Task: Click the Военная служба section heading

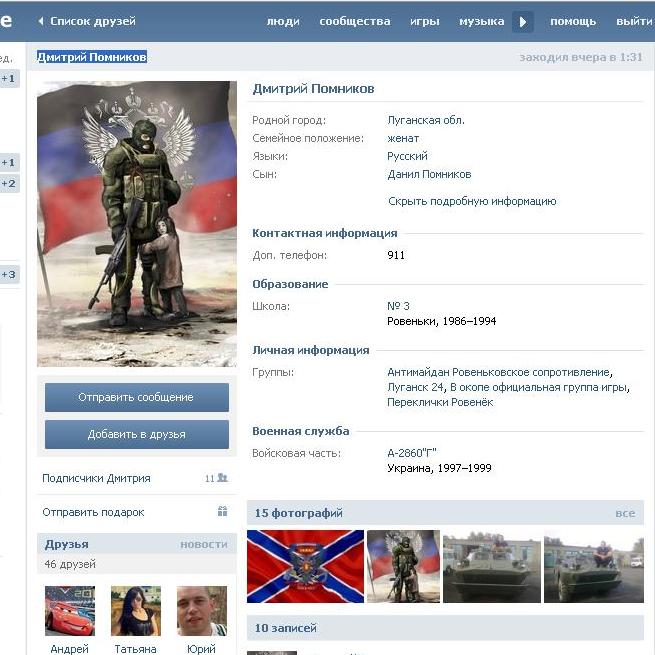Action: pyautogui.click(x=301, y=431)
